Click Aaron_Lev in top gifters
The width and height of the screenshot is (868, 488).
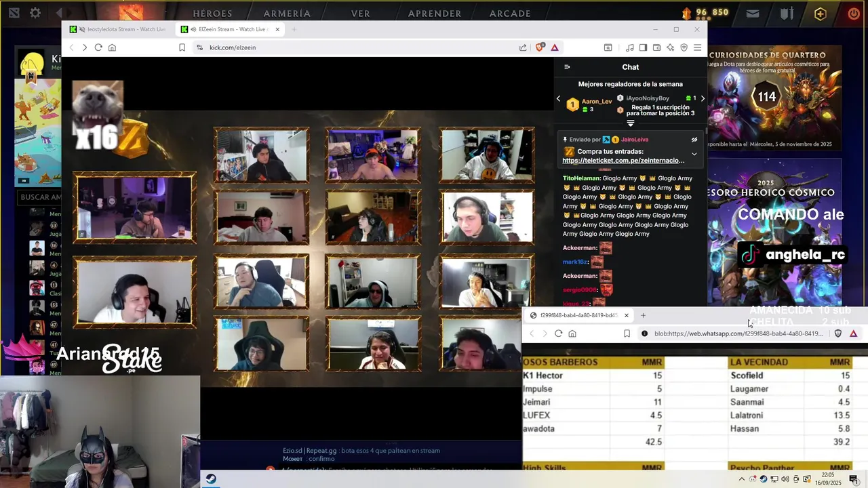pos(597,101)
